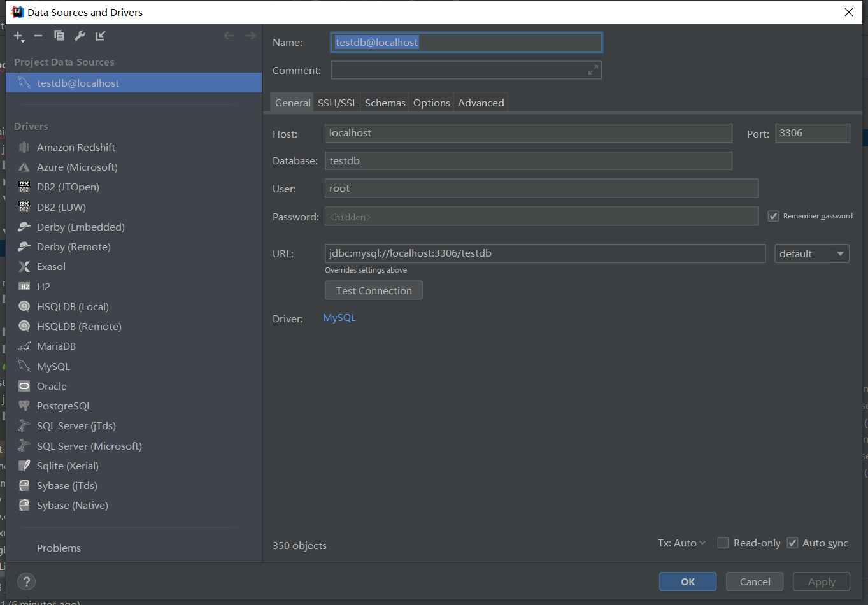Screen dimensions: 868x605
Task: Select SQL Server (Microsoft) driver row
Action: click(134, 446)
